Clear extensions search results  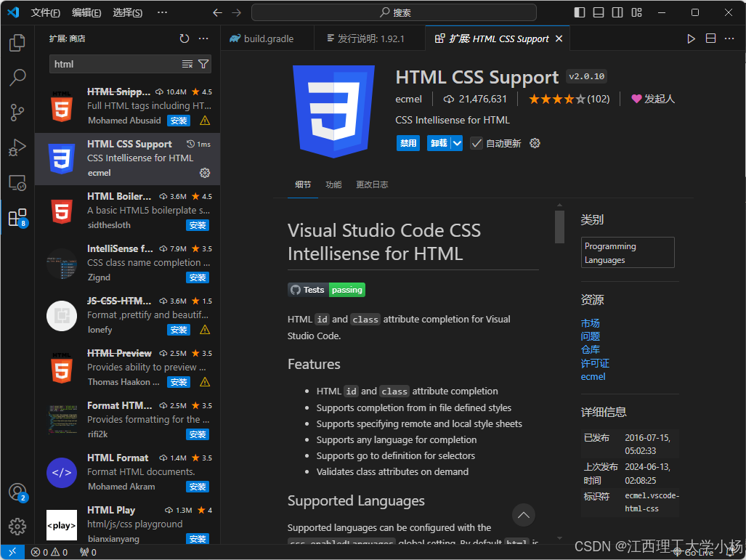click(x=187, y=64)
